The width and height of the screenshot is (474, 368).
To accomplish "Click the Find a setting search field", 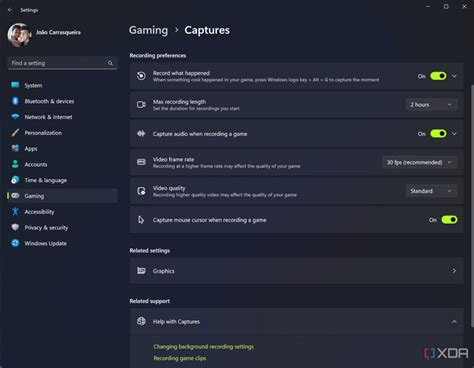I will [x=62, y=63].
